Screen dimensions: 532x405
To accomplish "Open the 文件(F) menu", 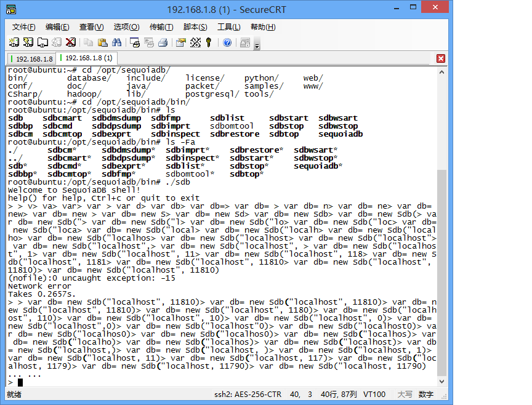I will click(x=24, y=27).
